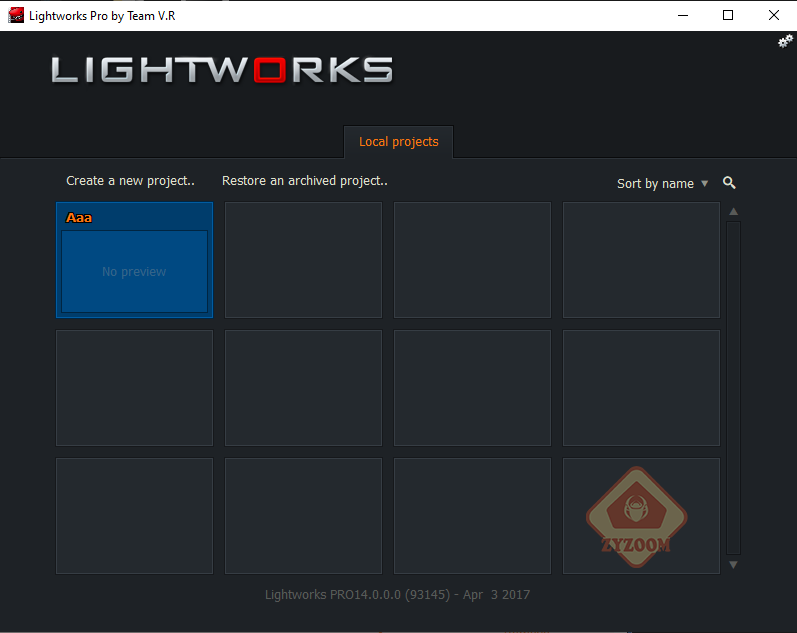This screenshot has height=633, width=797.
Task: Click the Lightworks PRO version text
Action: [397, 595]
